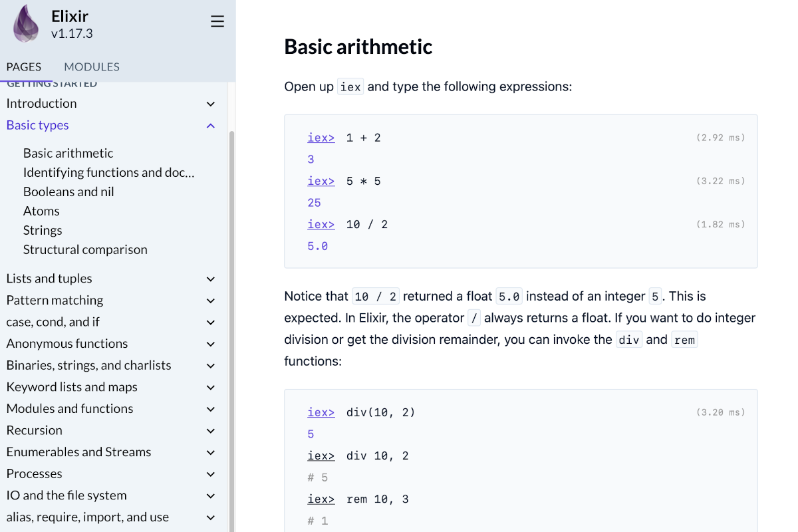798x532 pixels.
Task: Go to Basic arithmetic subsection
Action: pos(68,153)
